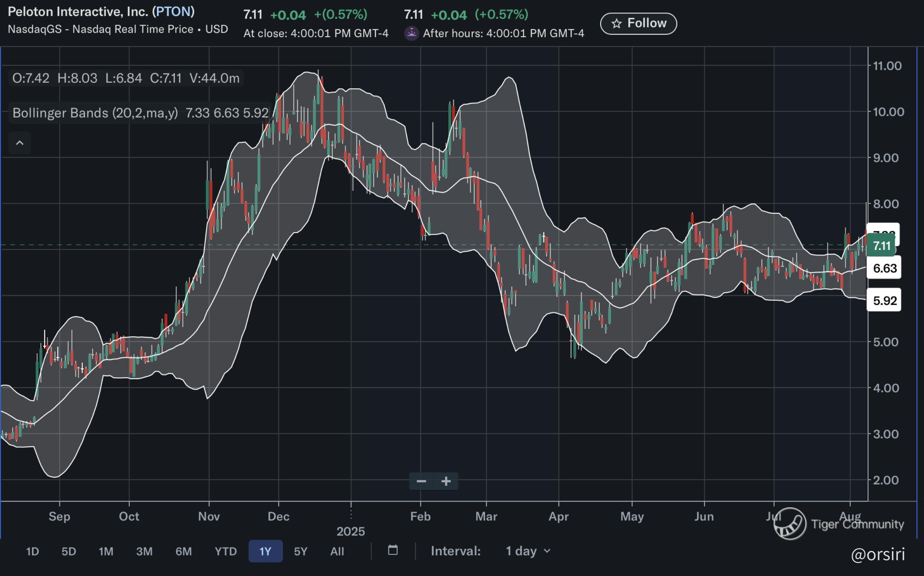Click the highlighted 1Y range button
This screenshot has height=576, width=924.
(265, 551)
